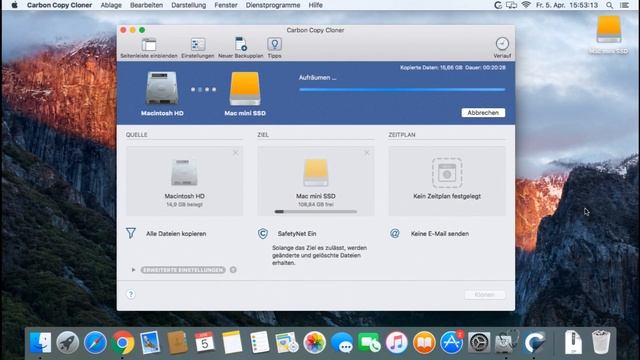The width and height of the screenshot is (640, 360).
Task: Expand Erweiterte Einstellungen disclosure triangle
Action: (x=133, y=270)
